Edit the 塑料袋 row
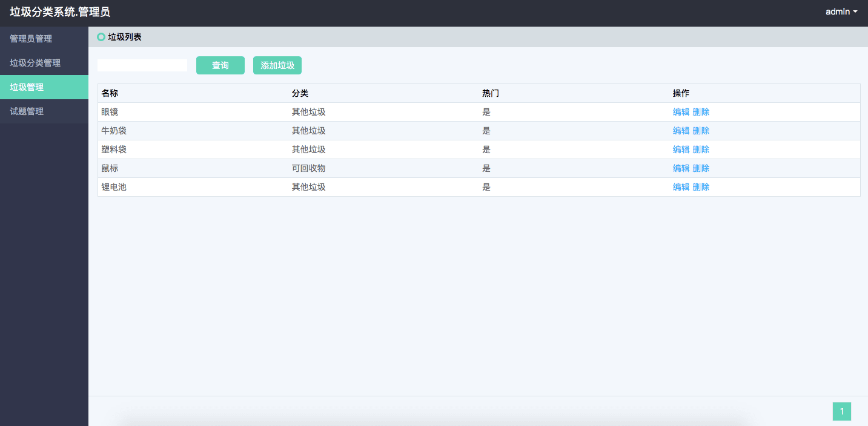 click(681, 149)
